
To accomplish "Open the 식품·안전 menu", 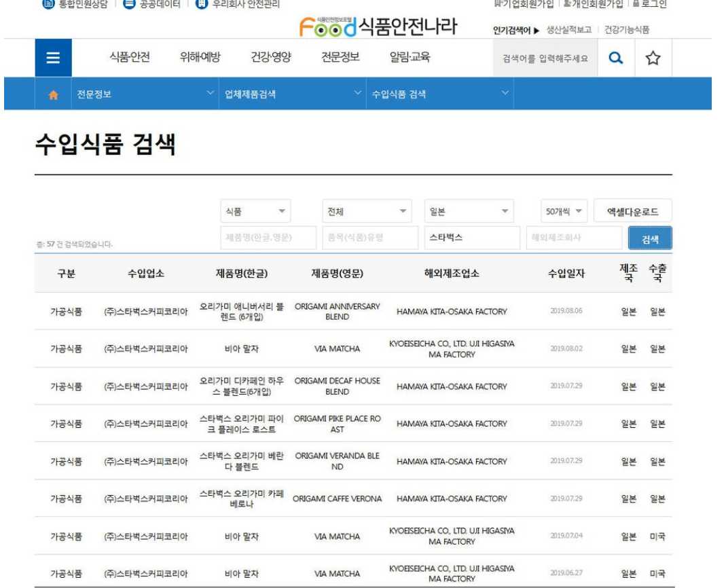I will point(129,58).
